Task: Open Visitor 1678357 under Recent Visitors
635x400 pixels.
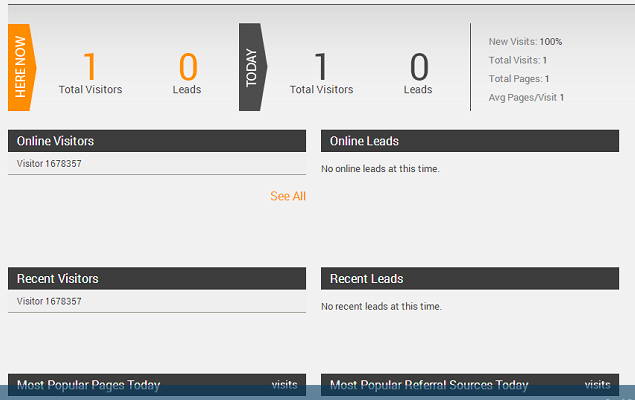Action: tap(49, 301)
